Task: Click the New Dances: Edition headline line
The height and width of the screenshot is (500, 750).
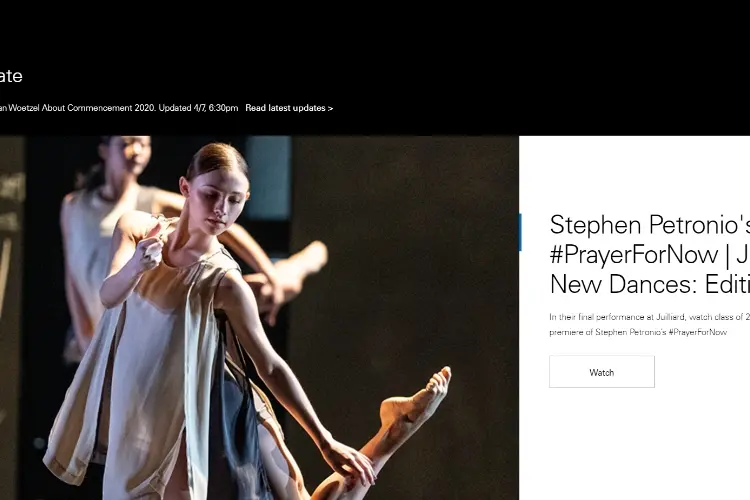Action: (x=650, y=284)
